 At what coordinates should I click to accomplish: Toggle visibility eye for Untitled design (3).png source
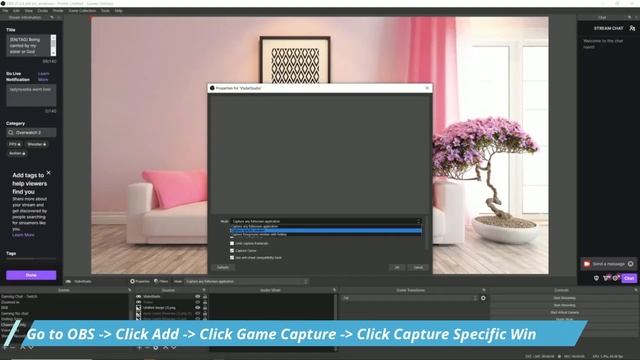[198, 308]
